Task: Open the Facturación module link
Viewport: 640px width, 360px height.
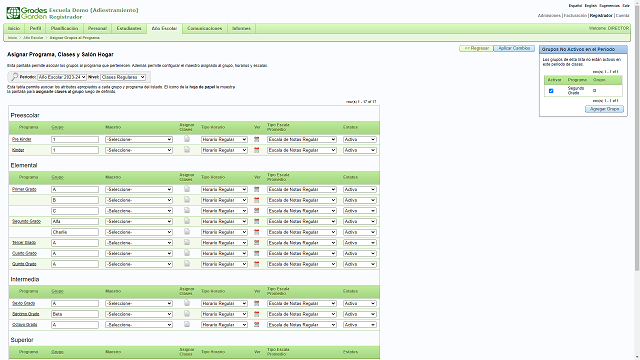Action: (575, 16)
